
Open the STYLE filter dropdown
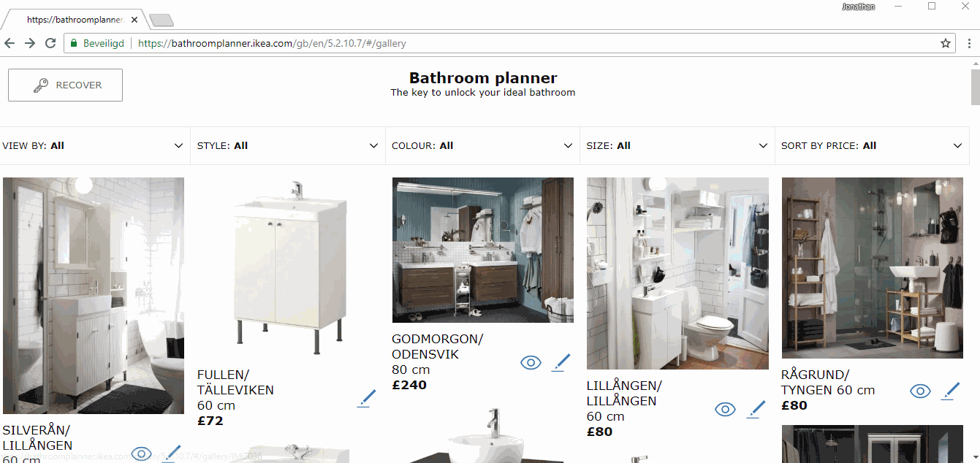click(x=288, y=145)
